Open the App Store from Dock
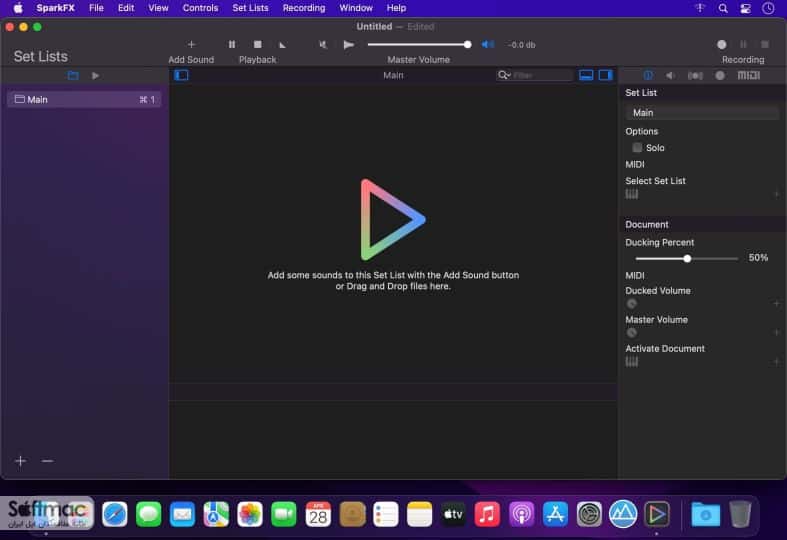This screenshot has height=540, width=787. point(555,514)
